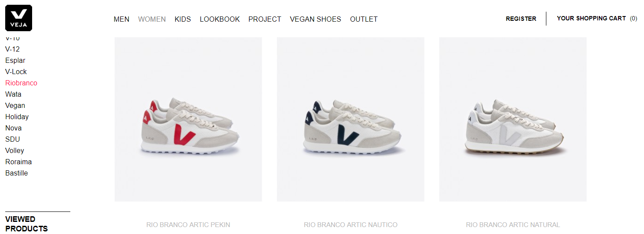Click the VEJA logo icon
The image size is (644, 234).
point(19,18)
